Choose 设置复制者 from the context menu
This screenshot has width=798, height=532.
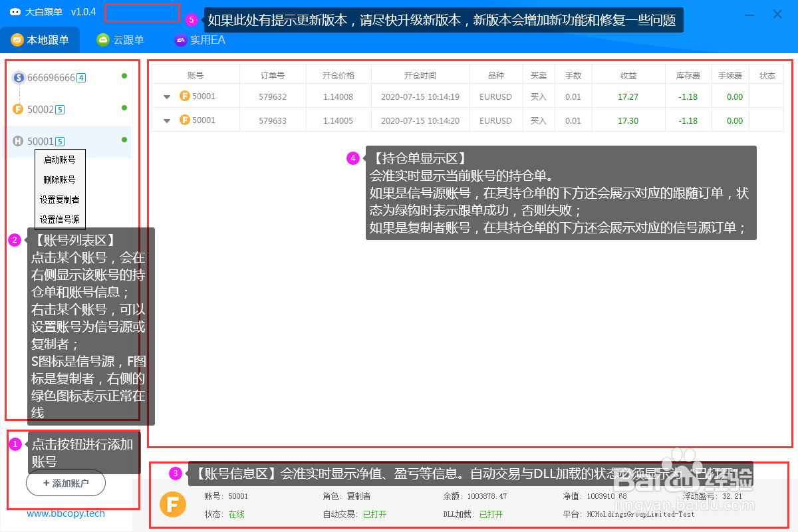60,199
